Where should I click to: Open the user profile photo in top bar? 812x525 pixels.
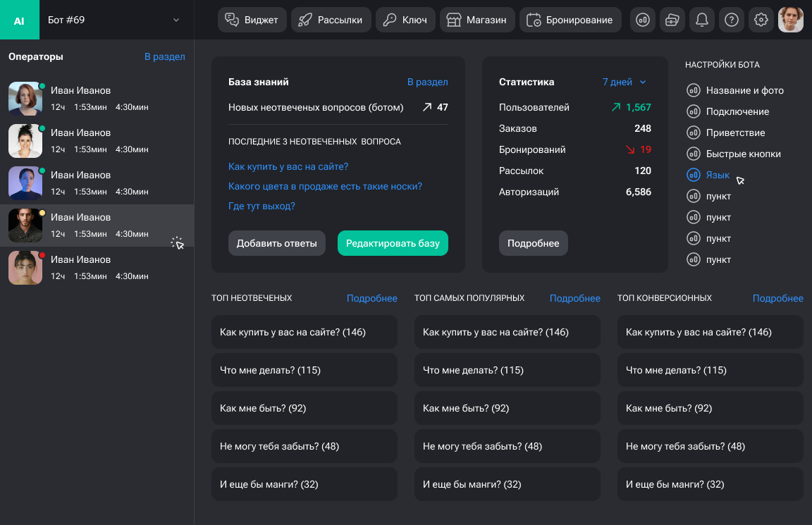(x=790, y=20)
